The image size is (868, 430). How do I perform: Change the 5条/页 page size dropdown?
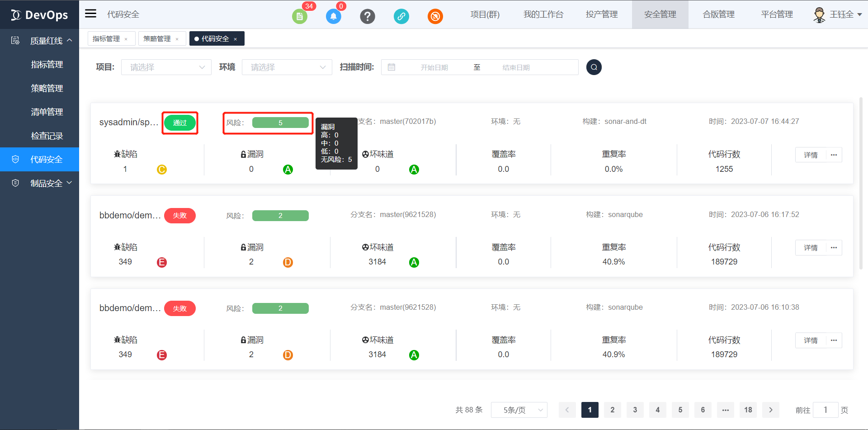point(519,410)
